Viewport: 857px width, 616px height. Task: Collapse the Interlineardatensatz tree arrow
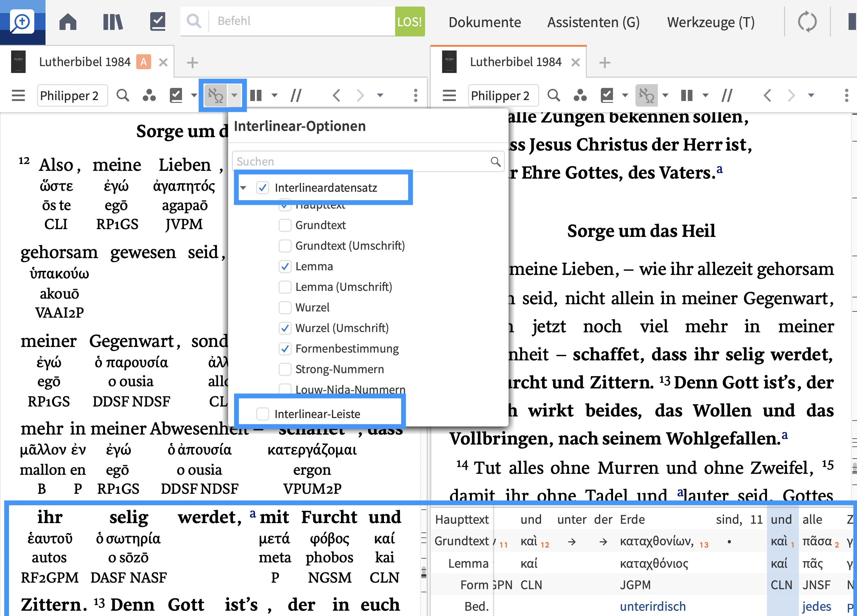pyautogui.click(x=243, y=187)
